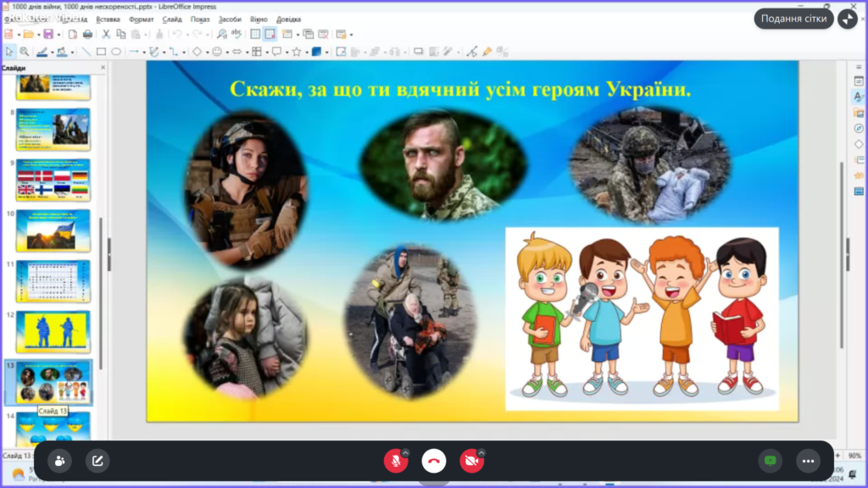This screenshot has width=868, height=488.
Task: Open the stars shapes dropdown arrow
Action: pyautogui.click(x=305, y=52)
